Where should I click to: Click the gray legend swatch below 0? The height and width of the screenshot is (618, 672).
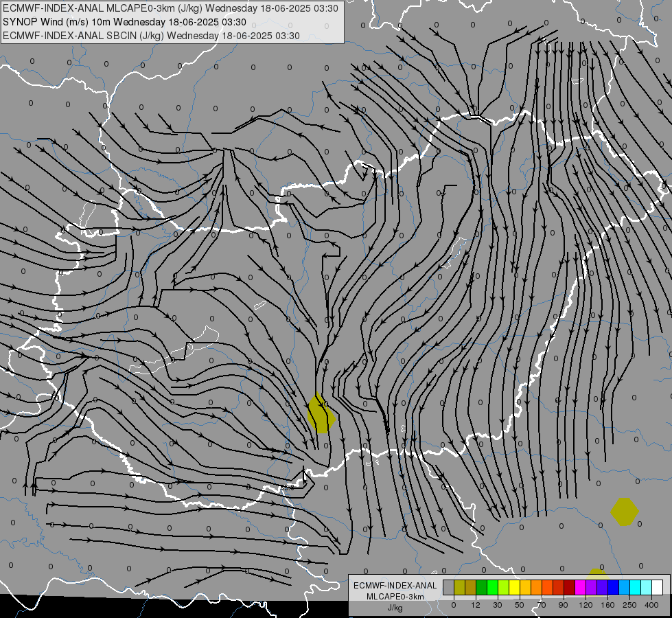(449, 587)
